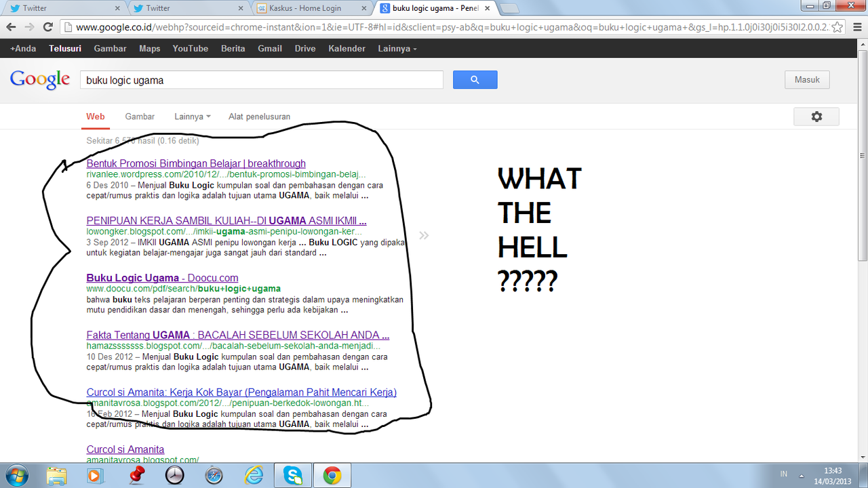Open the clock app in taskbar

click(175, 476)
